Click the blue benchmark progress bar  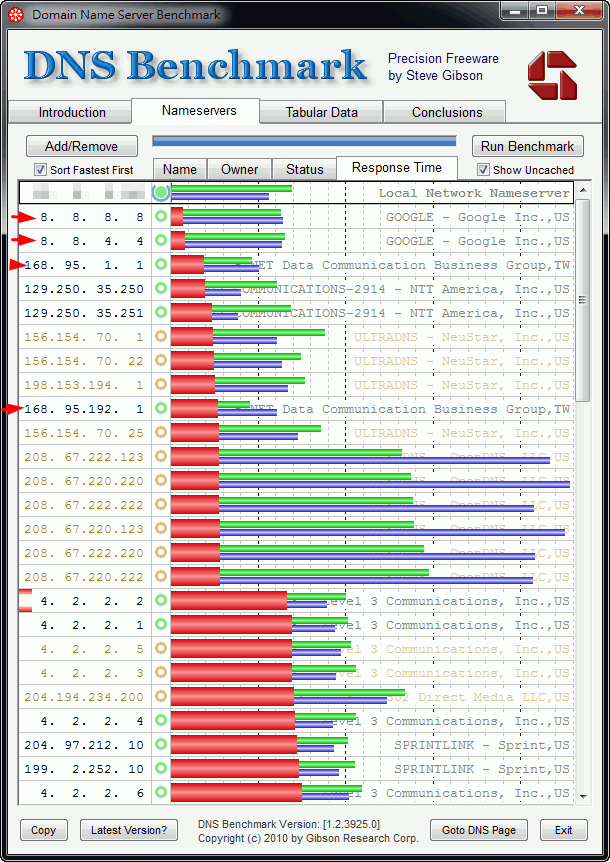[x=304, y=142]
